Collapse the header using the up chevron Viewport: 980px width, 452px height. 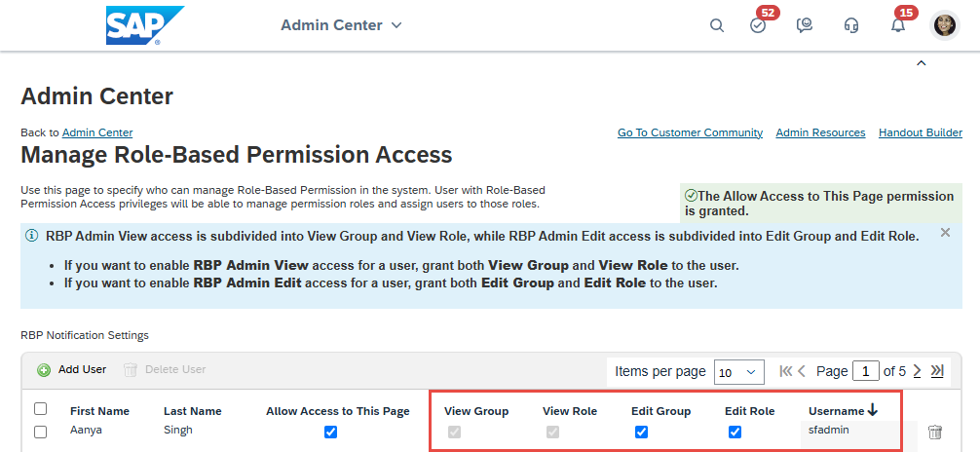(x=922, y=63)
